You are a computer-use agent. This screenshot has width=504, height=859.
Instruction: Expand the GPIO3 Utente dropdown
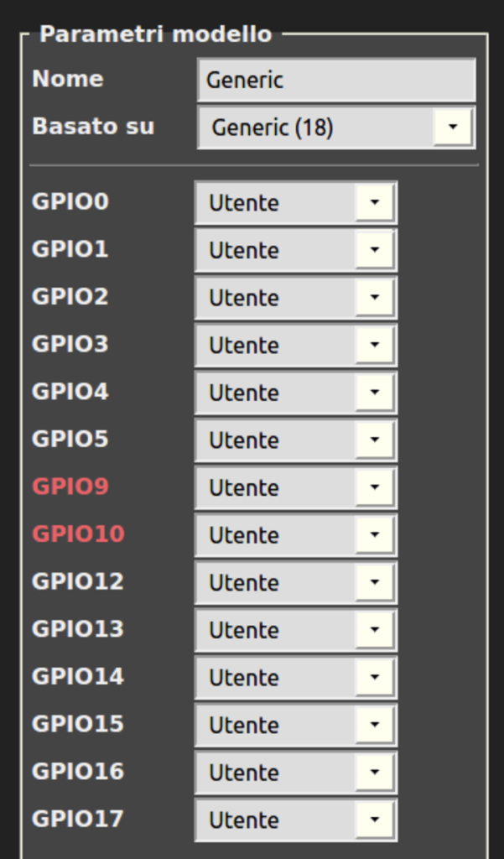pyautogui.click(x=295, y=345)
